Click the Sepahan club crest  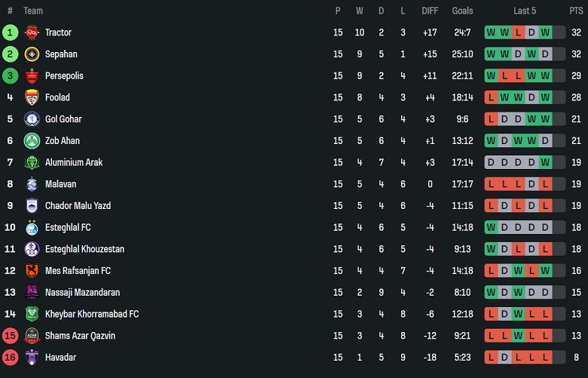pyautogui.click(x=32, y=54)
